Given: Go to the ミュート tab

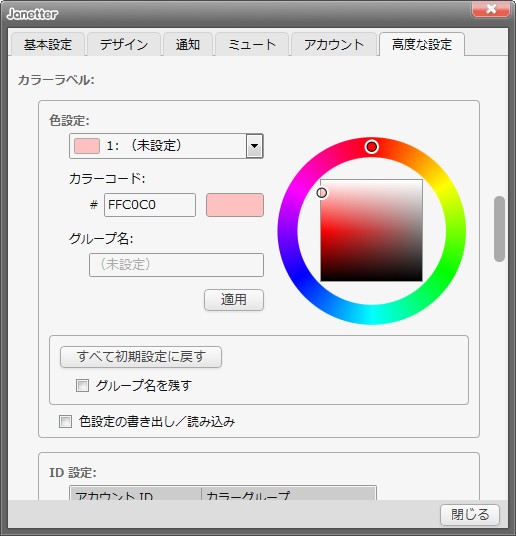Looking at the screenshot, I should tap(252, 44).
